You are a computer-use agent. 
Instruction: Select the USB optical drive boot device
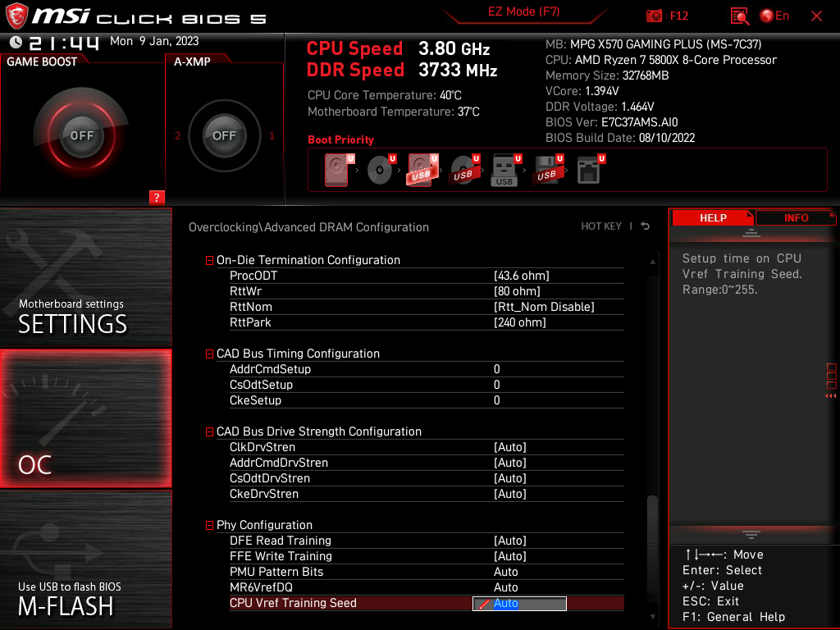click(x=464, y=170)
